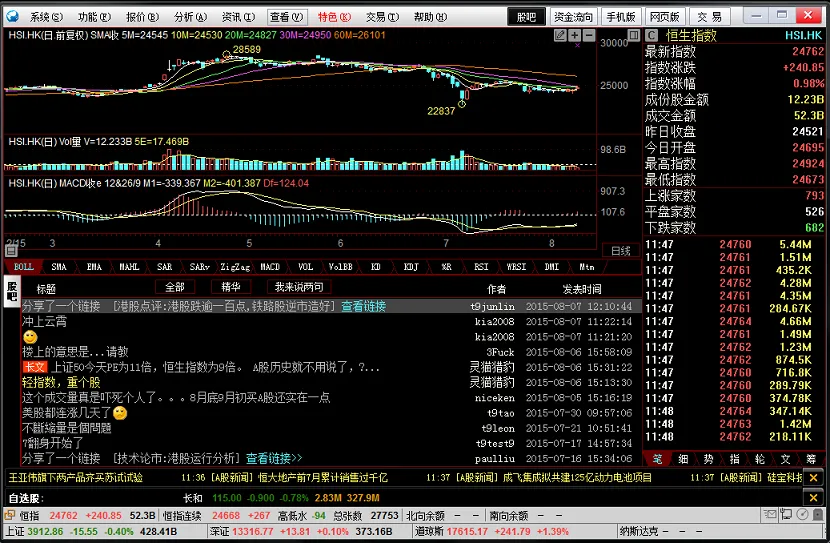Click the application logo icon in title bar

pos(12,16)
